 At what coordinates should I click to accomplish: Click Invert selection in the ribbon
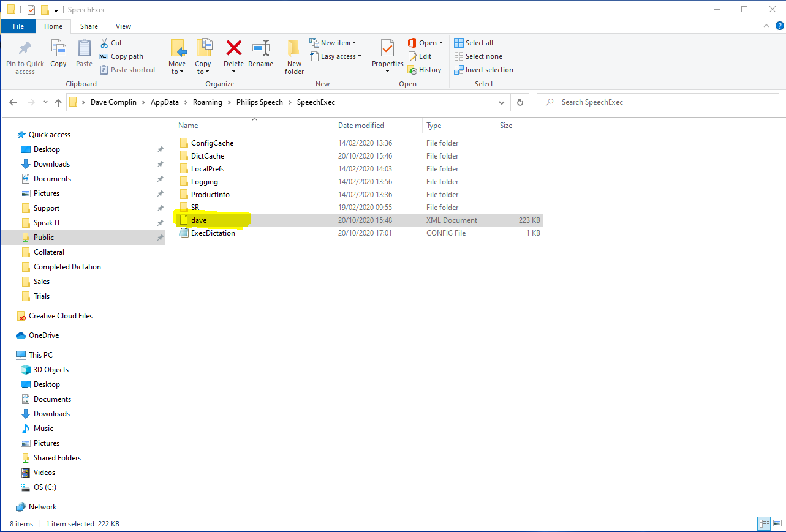[484, 70]
